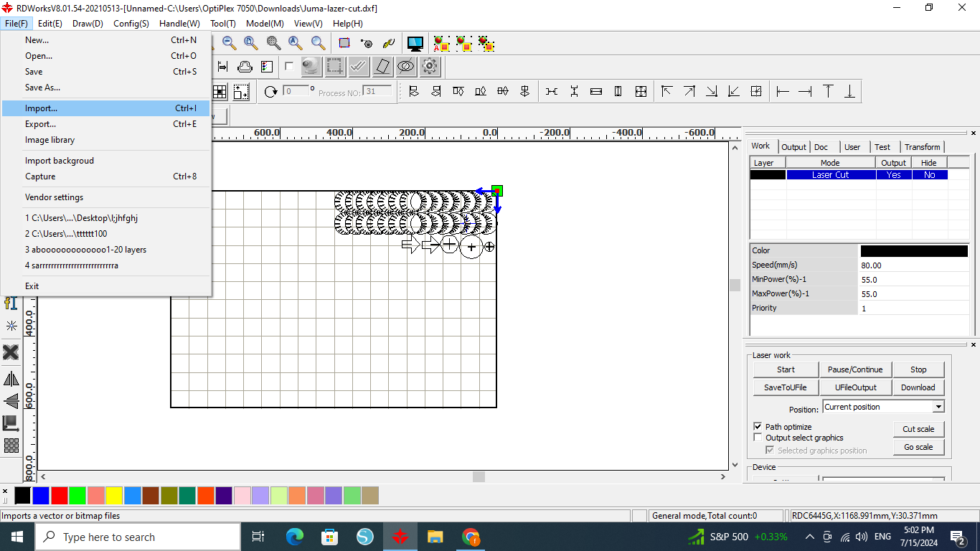Click the large X delete icon in left toolbar
The width and height of the screenshot is (980, 551).
point(11,352)
